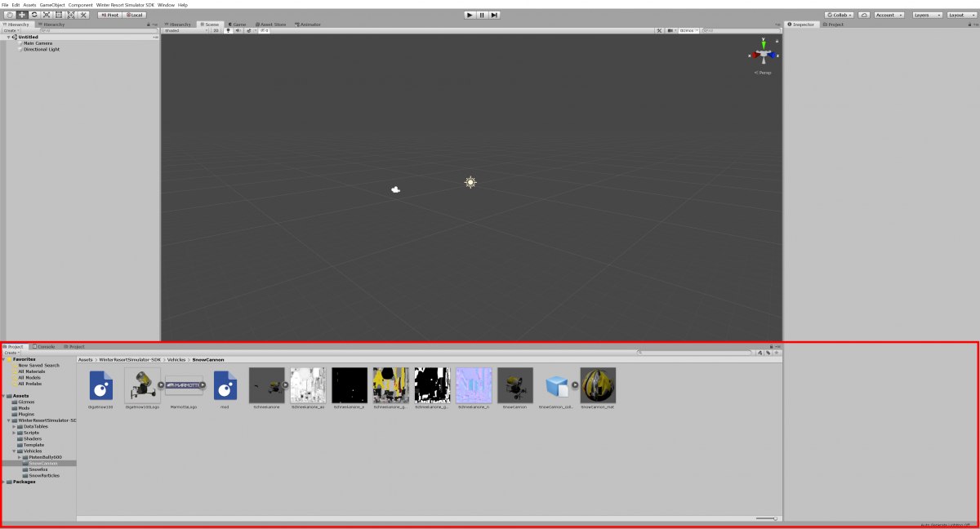Select the Move tool in the toolbar

[22, 15]
